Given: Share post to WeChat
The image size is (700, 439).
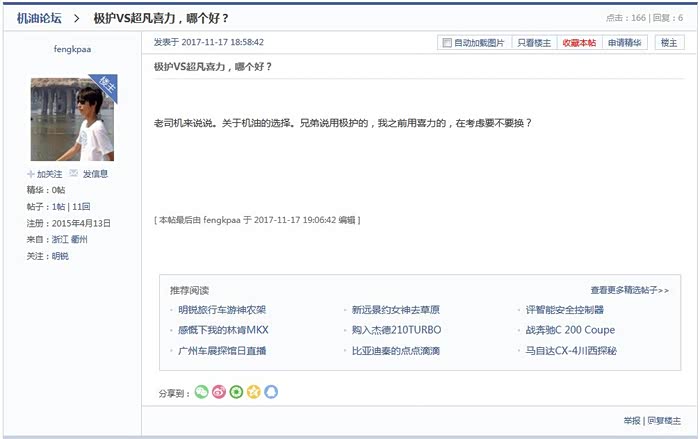Looking at the screenshot, I should [x=201, y=392].
